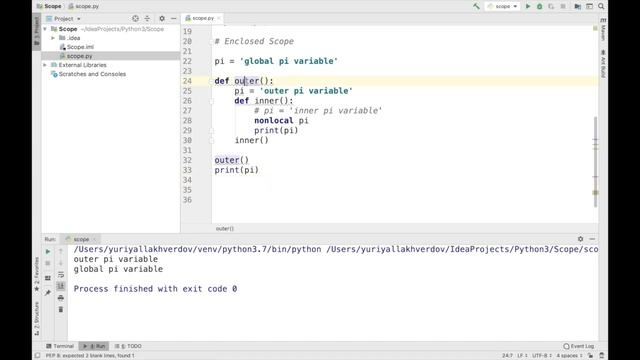Print the console output
This screenshot has width=640, height=360.
[61, 298]
